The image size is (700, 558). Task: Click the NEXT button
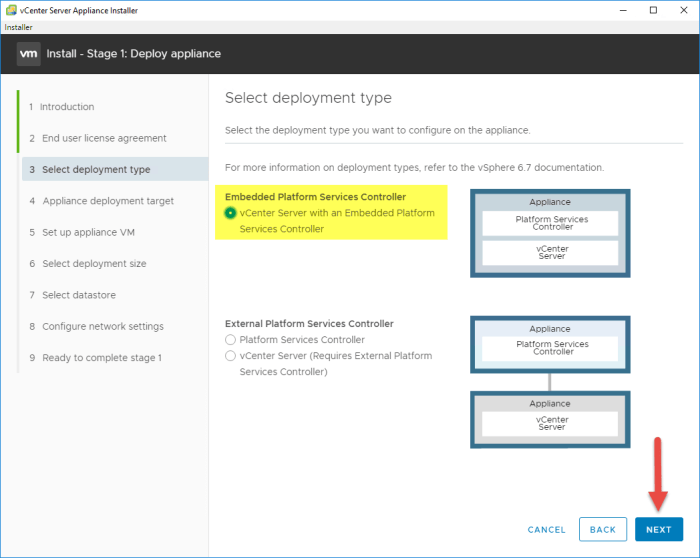tap(659, 529)
